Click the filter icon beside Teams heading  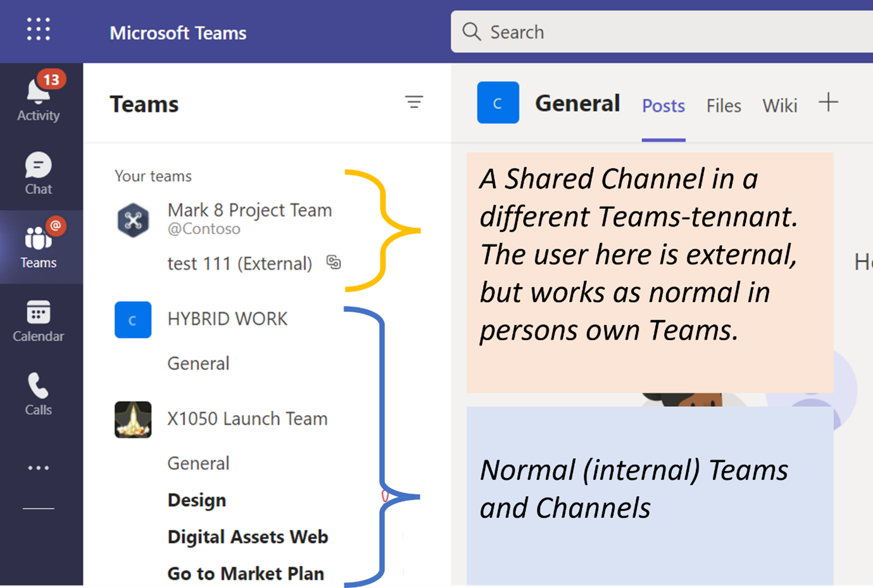(x=414, y=101)
